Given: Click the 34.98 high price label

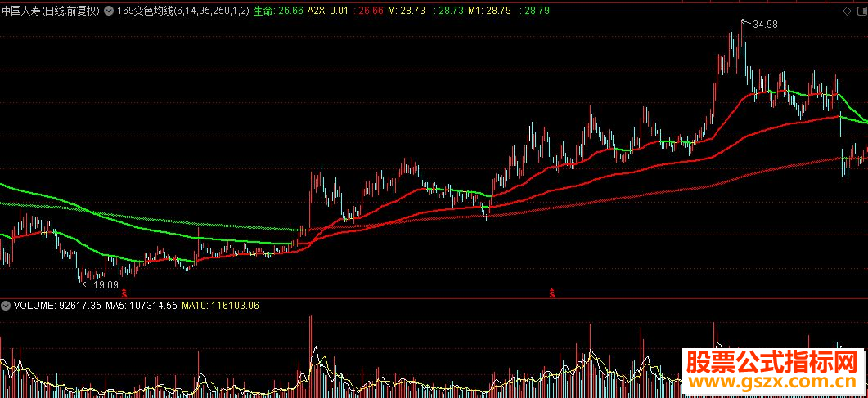Looking at the screenshot, I should pos(766,24).
